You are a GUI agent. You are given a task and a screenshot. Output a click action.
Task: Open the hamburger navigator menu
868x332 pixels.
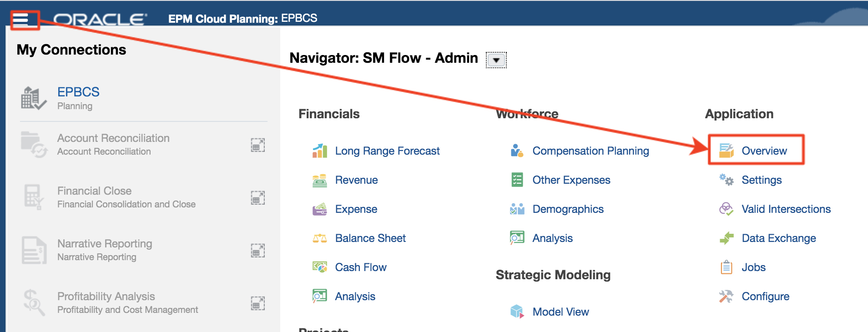click(x=21, y=20)
